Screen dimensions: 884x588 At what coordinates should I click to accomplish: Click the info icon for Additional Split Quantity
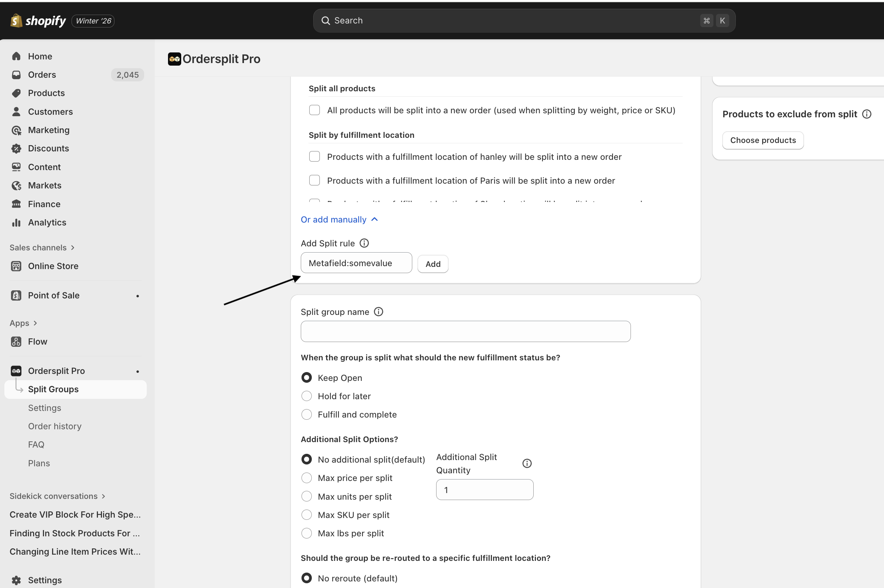pos(527,463)
